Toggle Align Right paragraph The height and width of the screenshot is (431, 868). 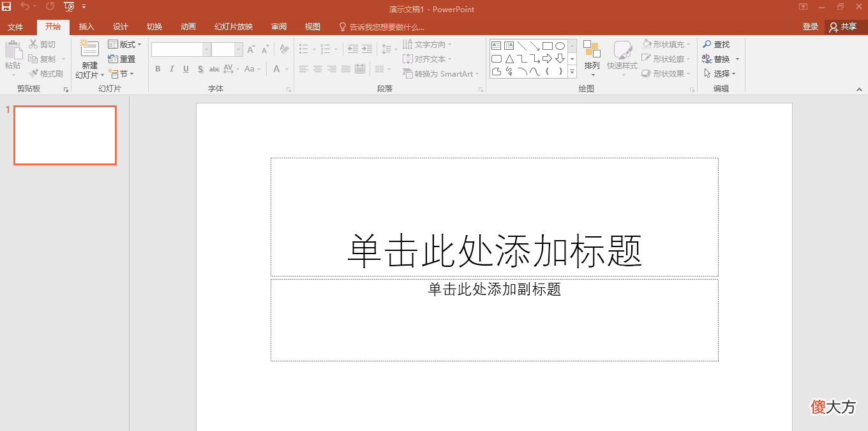(x=332, y=69)
